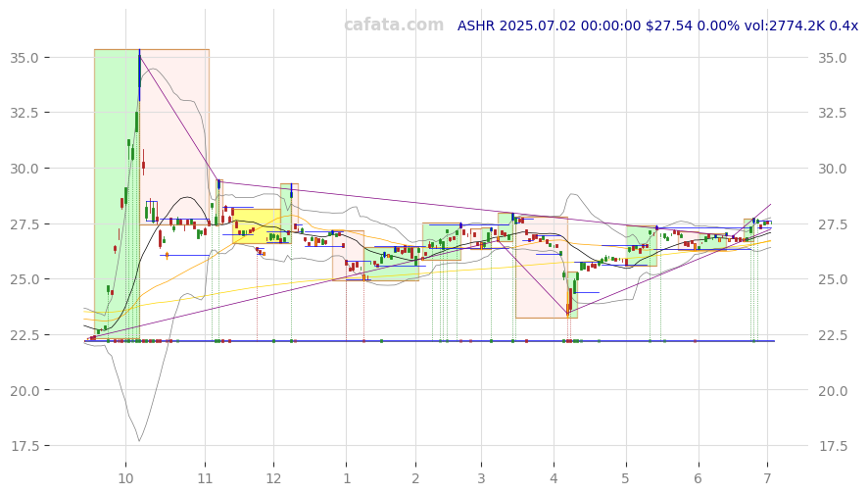Click the month '12' label on the x-axis
This screenshot has height=495, width=868.
(x=273, y=478)
